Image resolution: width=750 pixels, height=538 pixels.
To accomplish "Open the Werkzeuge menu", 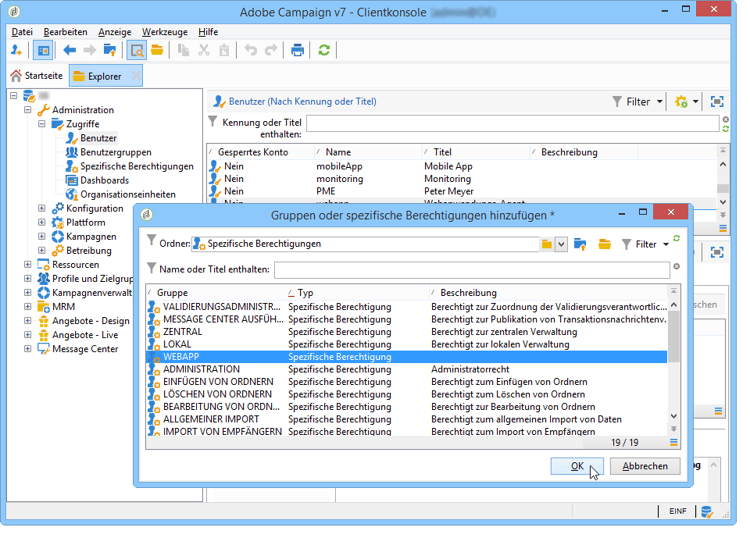I will pyautogui.click(x=163, y=32).
